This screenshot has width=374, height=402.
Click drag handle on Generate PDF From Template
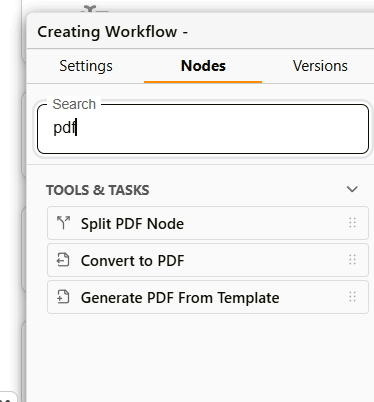(x=352, y=297)
